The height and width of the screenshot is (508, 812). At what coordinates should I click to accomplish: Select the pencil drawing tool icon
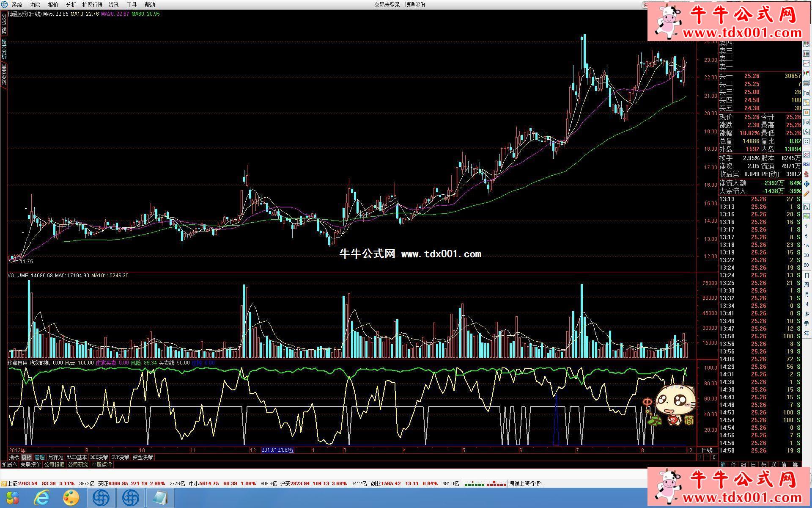point(807,193)
